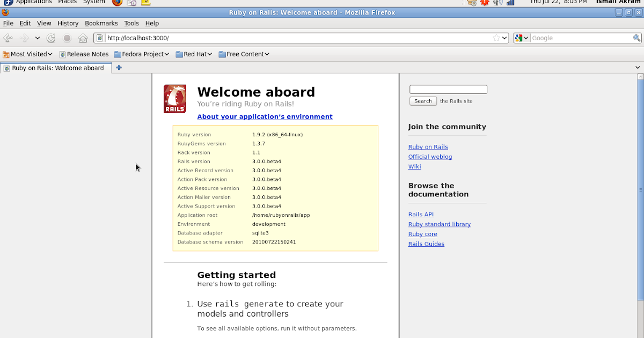Viewport: 644px width, 338px height.
Task: Click the red update notification tray icon
Action: [x=485, y=2]
